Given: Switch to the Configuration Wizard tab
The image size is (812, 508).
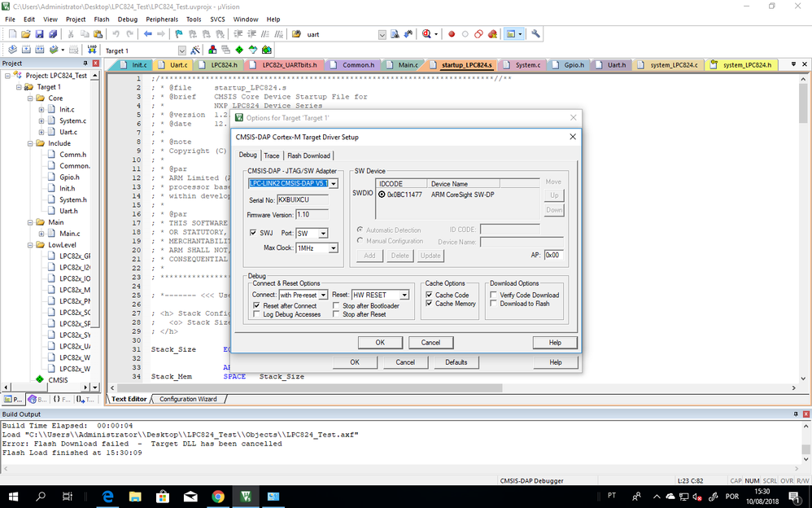Looking at the screenshot, I should (188, 399).
